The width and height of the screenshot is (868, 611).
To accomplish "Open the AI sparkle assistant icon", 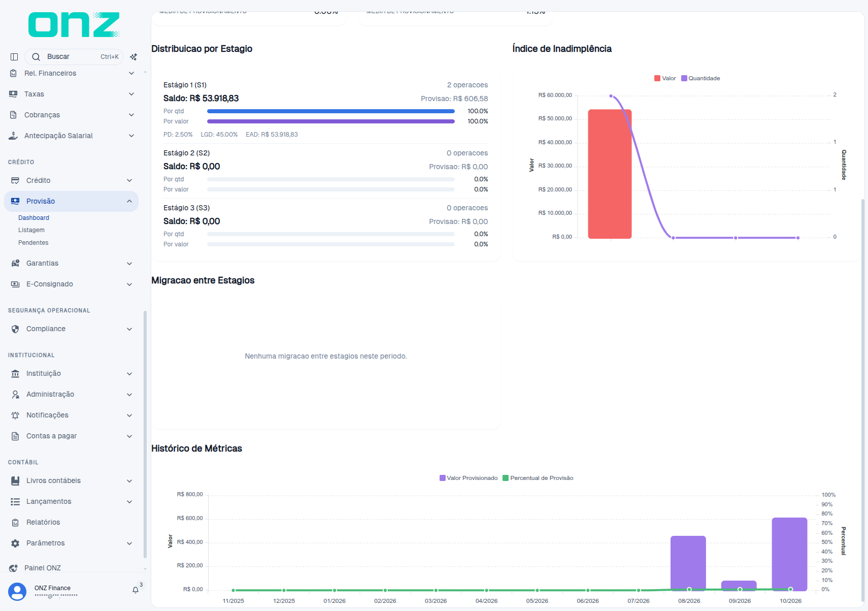I will pos(133,57).
